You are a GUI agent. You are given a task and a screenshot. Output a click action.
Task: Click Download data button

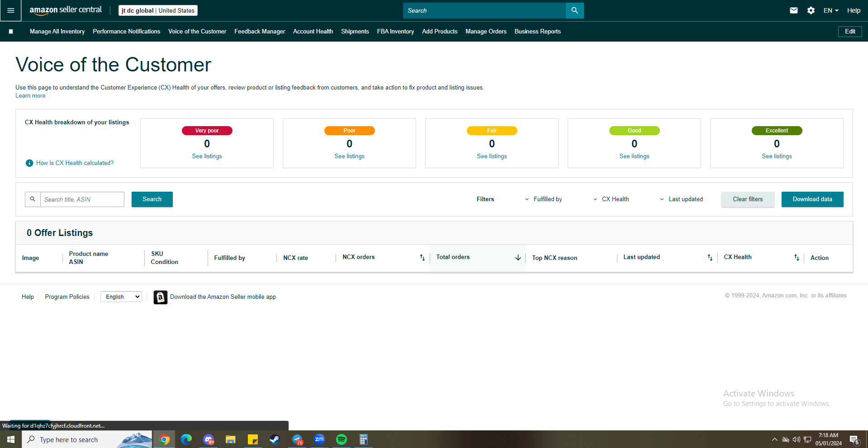[x=812, y=199]
